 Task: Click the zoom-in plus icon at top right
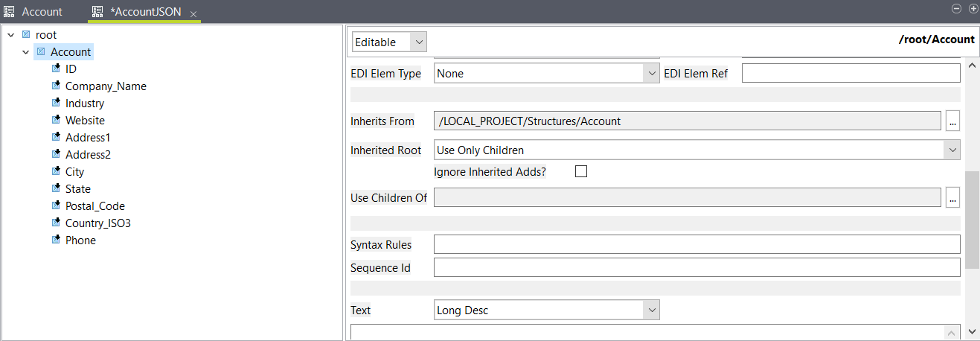click(x=973, y=8)
